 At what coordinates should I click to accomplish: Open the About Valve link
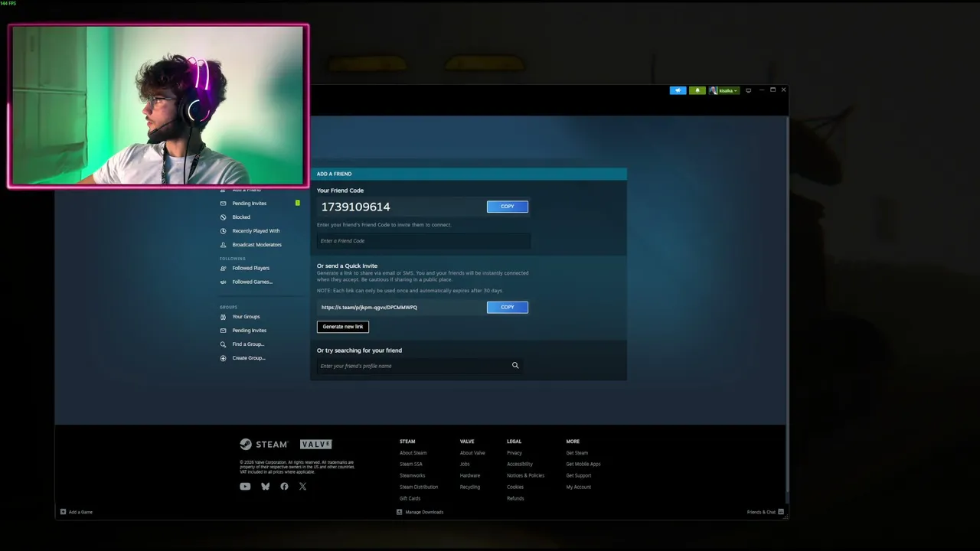(x=472, y=453)
